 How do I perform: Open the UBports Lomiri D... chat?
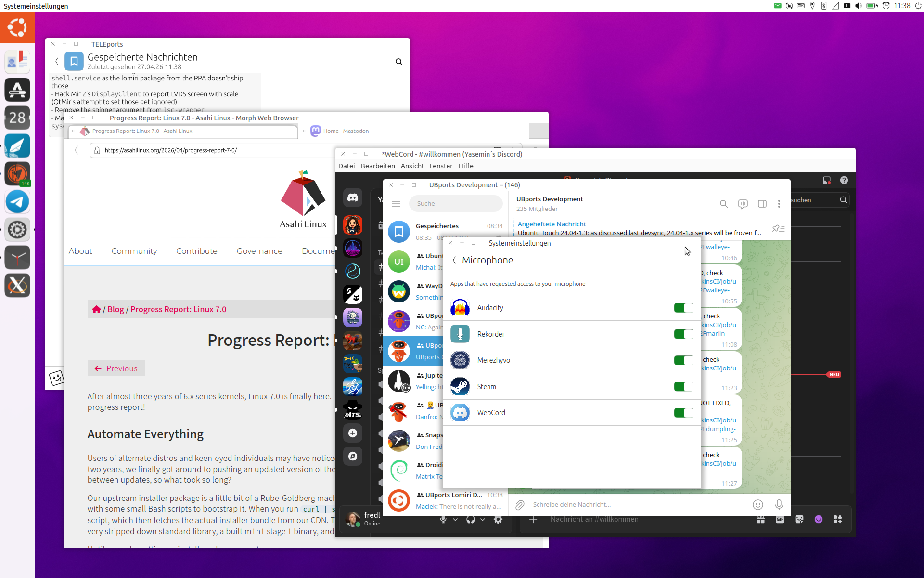pos(446,500)
